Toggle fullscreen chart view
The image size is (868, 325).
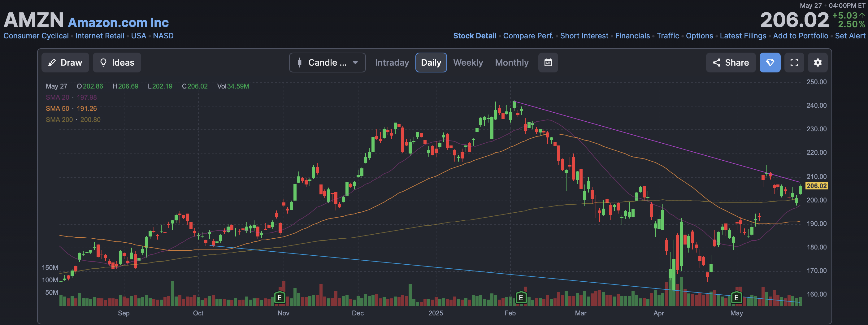[794, 62]
